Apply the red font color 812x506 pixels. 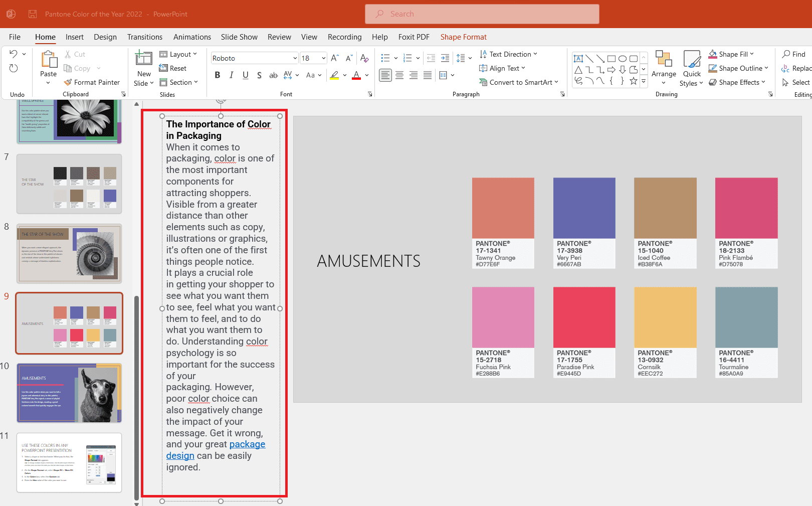[x=356, y=75]
